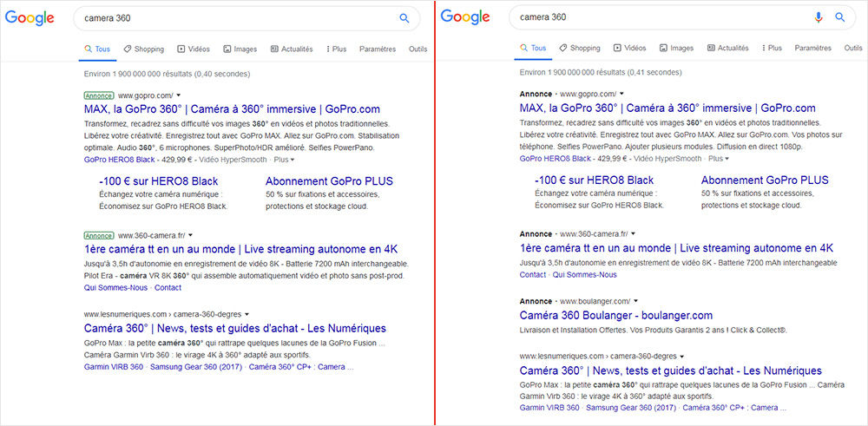The image size is (868, 426).
Task: Click 'Qui Sommes-Nous' sitelink in left panel
Action: coord(115,288)
